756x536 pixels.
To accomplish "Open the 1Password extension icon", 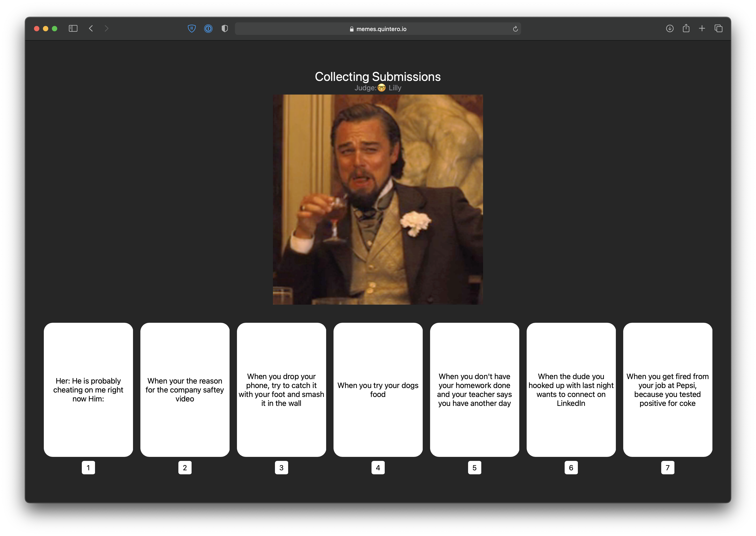I will click(208, 29).
